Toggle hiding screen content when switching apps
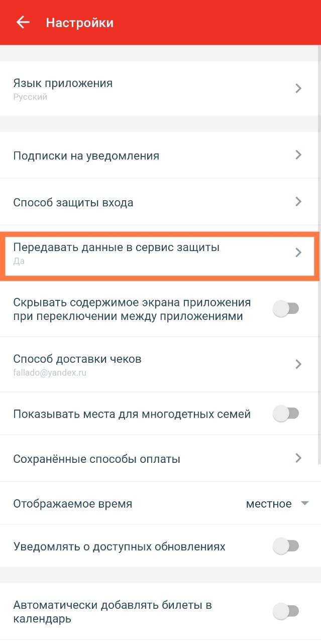The height and width of the screenshot is (644, 321). (x=285, y=309)
